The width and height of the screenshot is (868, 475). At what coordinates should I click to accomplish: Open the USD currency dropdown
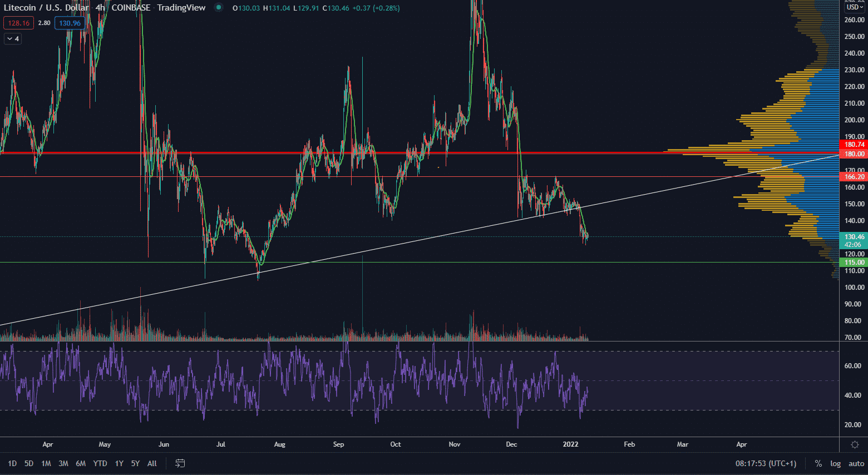click(x=854, y=7)
